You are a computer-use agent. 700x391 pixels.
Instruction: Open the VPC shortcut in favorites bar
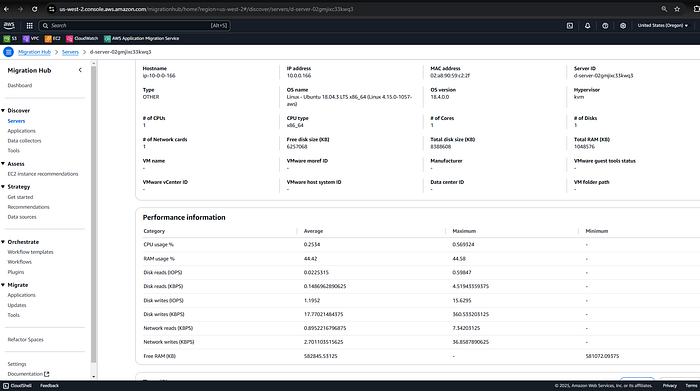pyautogui.click(x=31, y=38)
